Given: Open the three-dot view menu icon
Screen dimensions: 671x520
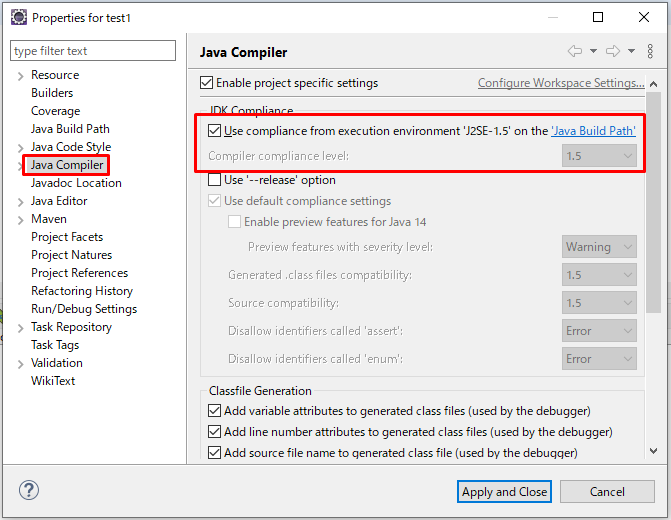Looking at the screenshot, I should pyautogui.click(x=650, y=51).
